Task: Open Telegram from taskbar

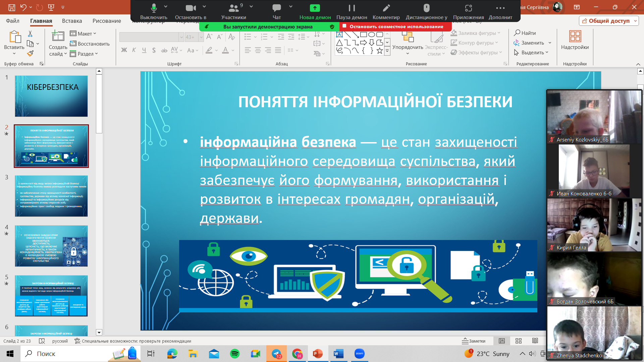Action: click(x=277, y=354)
